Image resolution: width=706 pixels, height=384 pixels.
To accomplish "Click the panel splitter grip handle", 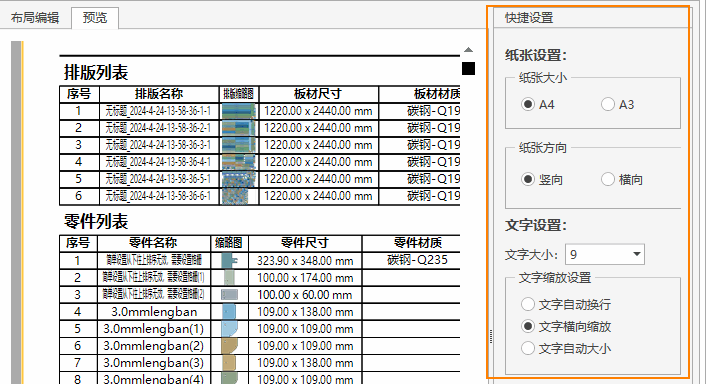I will click(490, 336).
